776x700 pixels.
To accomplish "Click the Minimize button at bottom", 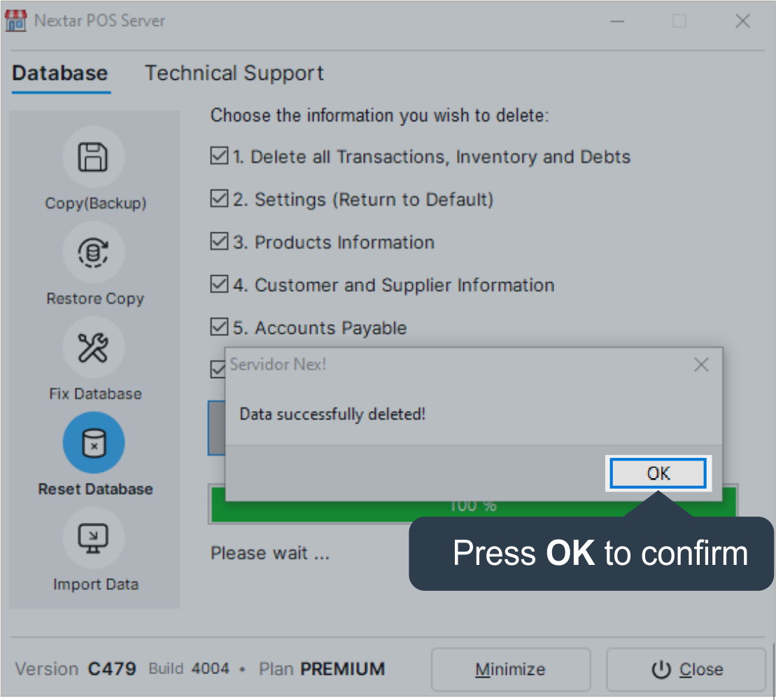I will pyautogui.click(x=510, y=670).
